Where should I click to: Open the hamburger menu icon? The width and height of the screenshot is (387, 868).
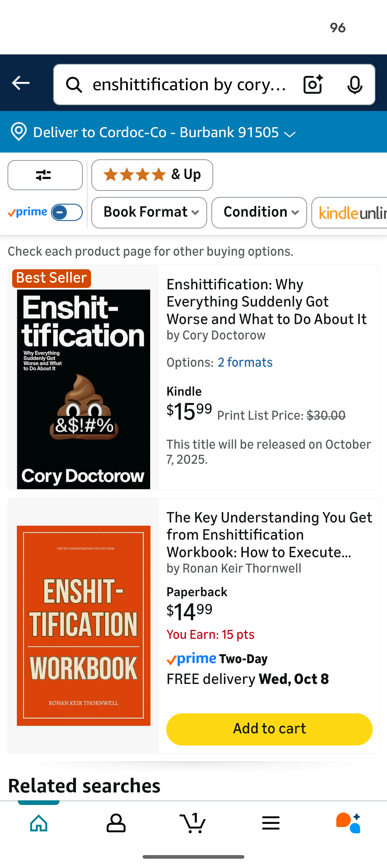pyautogui.click(x=271, y=823)
